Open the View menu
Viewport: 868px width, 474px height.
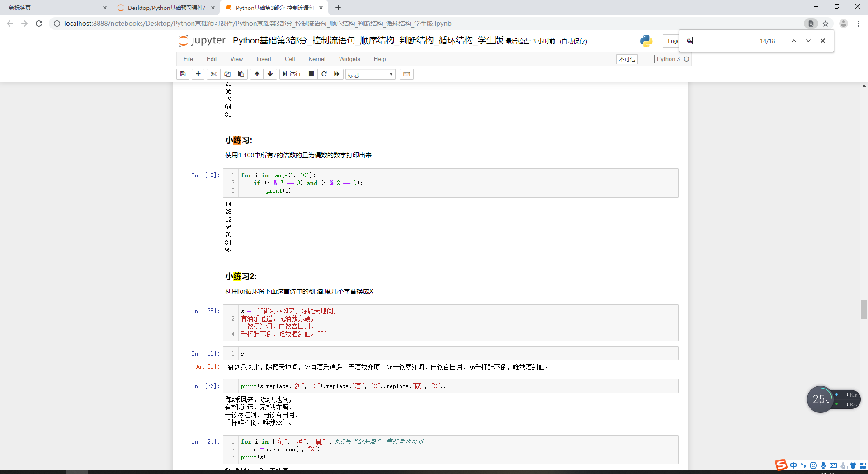coord(236,59)
